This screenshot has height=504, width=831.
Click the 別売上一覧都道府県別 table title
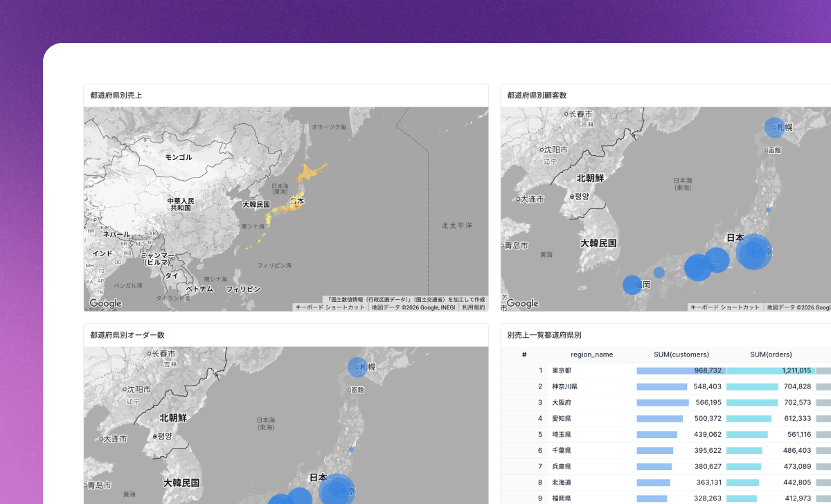coord(544,335)
